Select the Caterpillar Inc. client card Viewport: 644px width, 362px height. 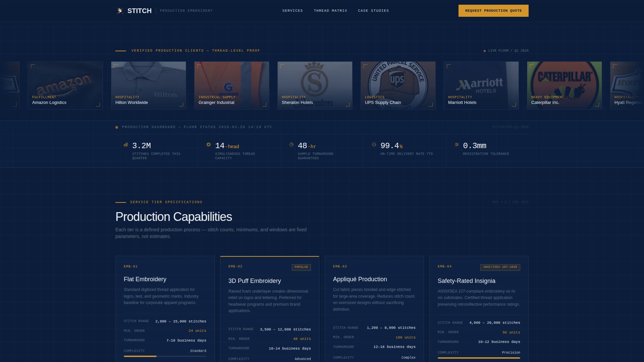click(x=565, y=85)
